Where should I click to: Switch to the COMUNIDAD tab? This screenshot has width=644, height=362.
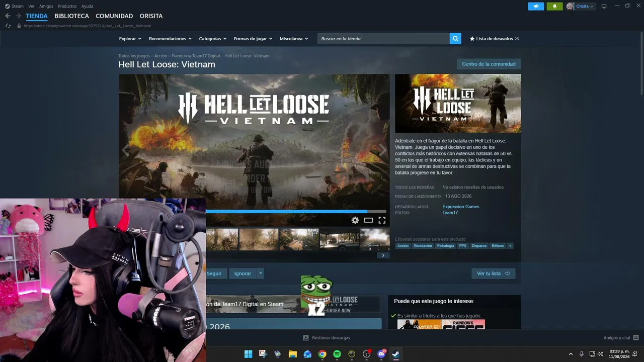pyautogui.click(x=114, y=16)
